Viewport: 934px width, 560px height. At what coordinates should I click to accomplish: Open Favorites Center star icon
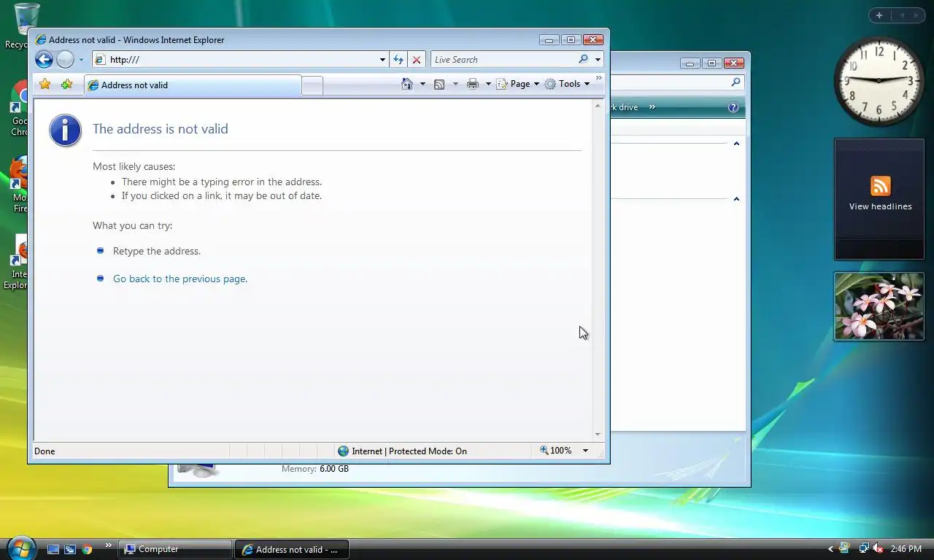click(x=45, y=85)
